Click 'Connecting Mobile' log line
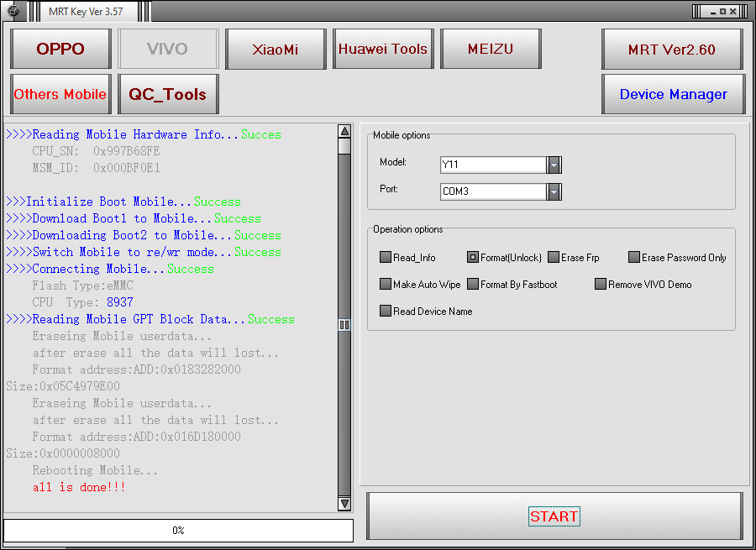Viewport: 756px width, 550px height. point(110,269)
